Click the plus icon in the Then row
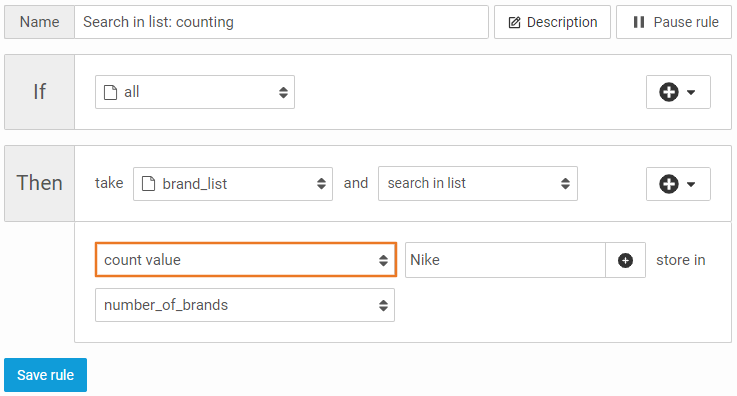 coord(668,184)
